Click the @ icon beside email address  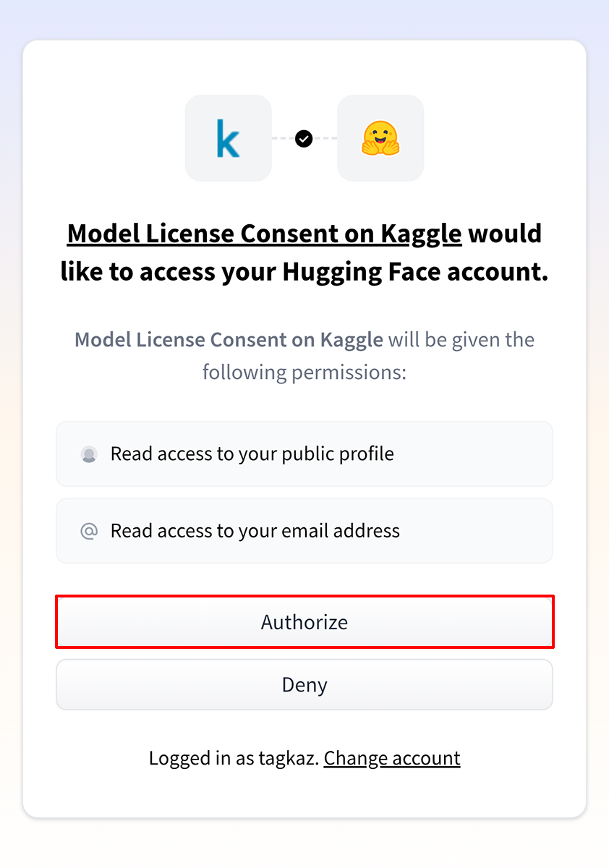coord(89,531)
